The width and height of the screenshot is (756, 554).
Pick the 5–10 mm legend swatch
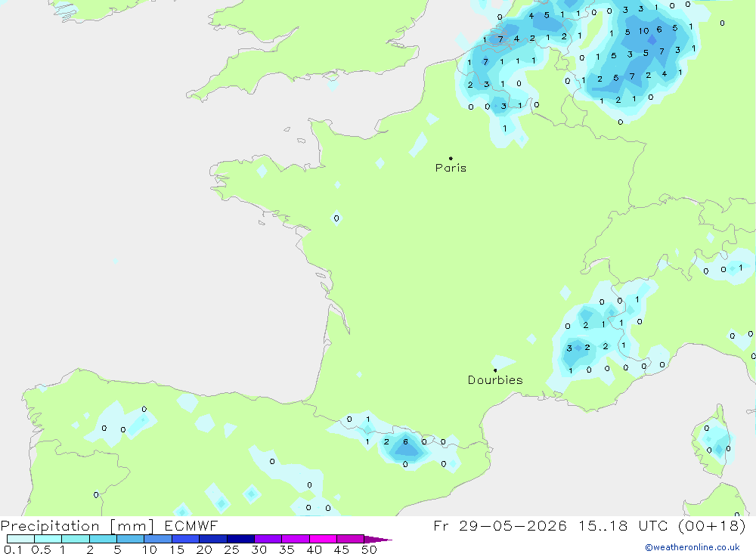coord(131,539)
